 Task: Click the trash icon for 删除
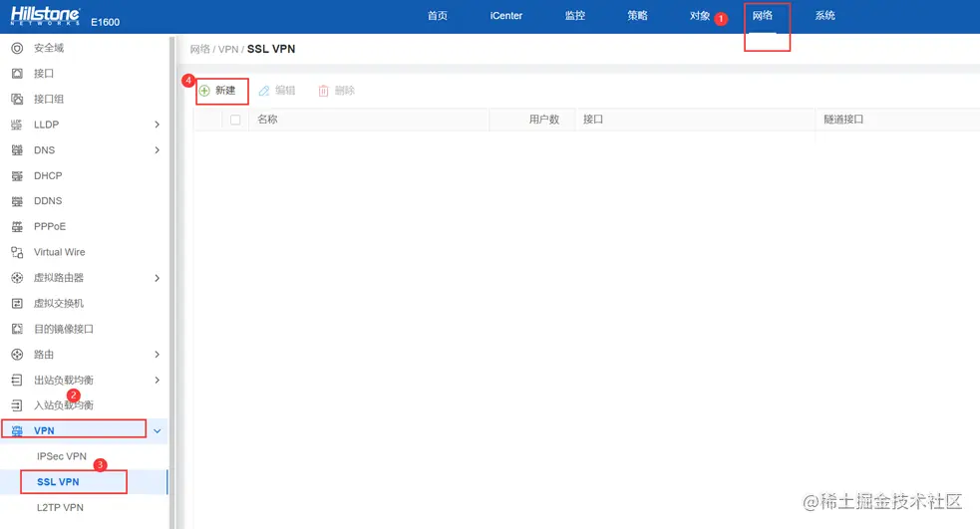323,92
